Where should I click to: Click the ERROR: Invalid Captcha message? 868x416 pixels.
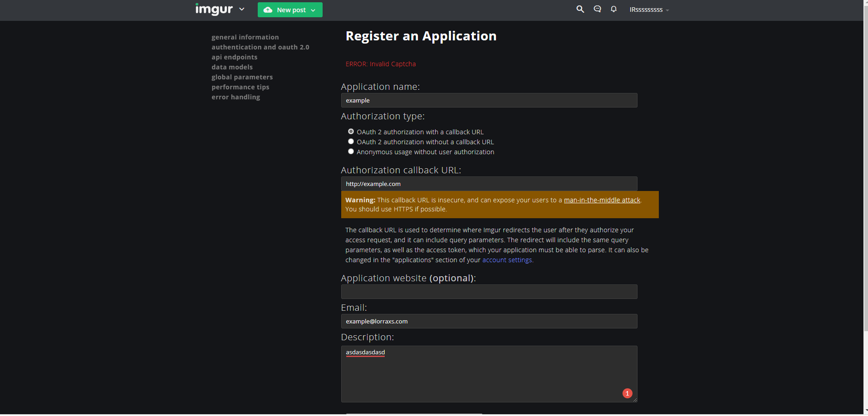pos(381,64)
